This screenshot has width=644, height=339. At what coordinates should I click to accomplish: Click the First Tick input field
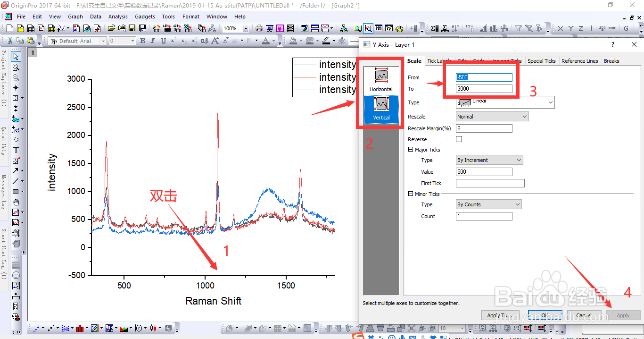490,183
